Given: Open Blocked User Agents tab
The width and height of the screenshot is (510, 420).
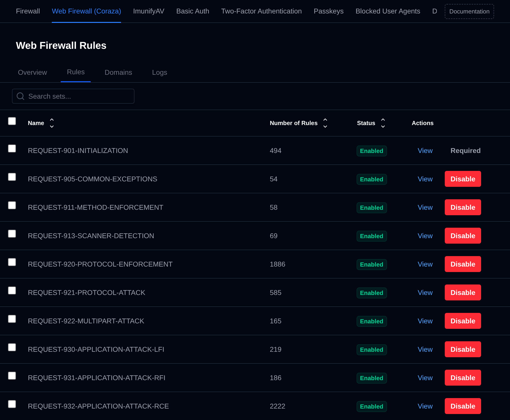Looking at the screenshot, I should tap(388, 11).
